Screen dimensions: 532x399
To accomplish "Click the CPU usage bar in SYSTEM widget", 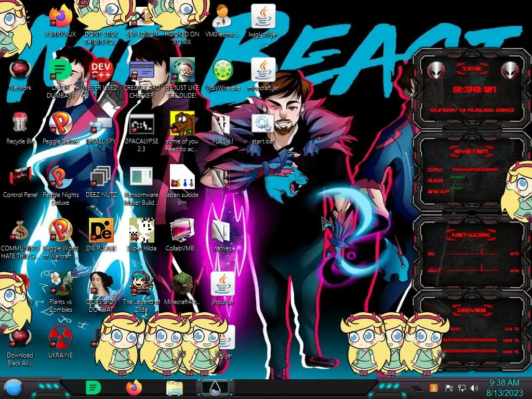I will 475,169.
